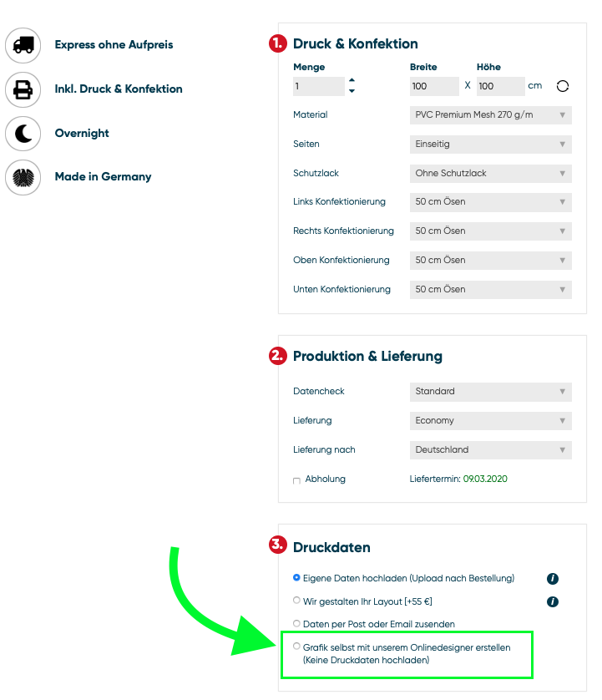Increase Menge with the up arrow
The image size is (602, 700).
[352, 80]
